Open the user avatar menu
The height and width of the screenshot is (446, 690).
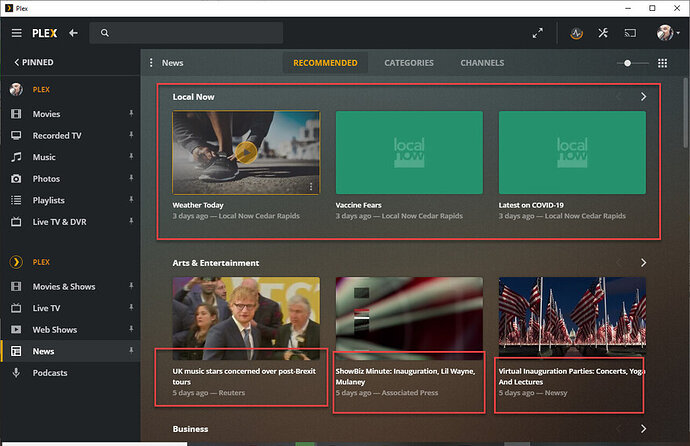coord(668,33)
